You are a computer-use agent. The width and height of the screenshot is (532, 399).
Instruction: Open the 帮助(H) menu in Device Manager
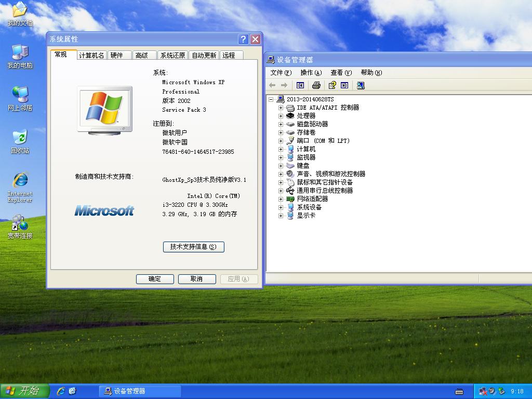[x=371, y=73]
